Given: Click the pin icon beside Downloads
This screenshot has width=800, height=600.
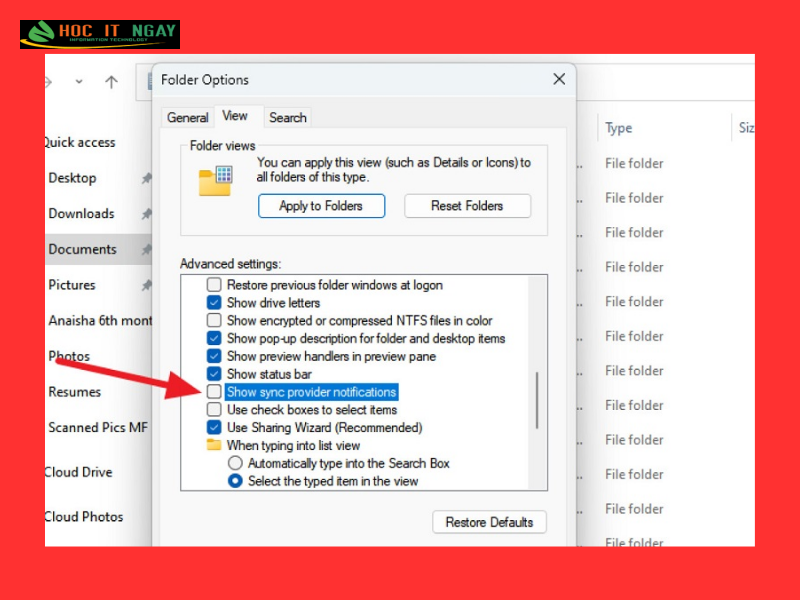Looking at the screenshot, I should click(x=147, y=214).
